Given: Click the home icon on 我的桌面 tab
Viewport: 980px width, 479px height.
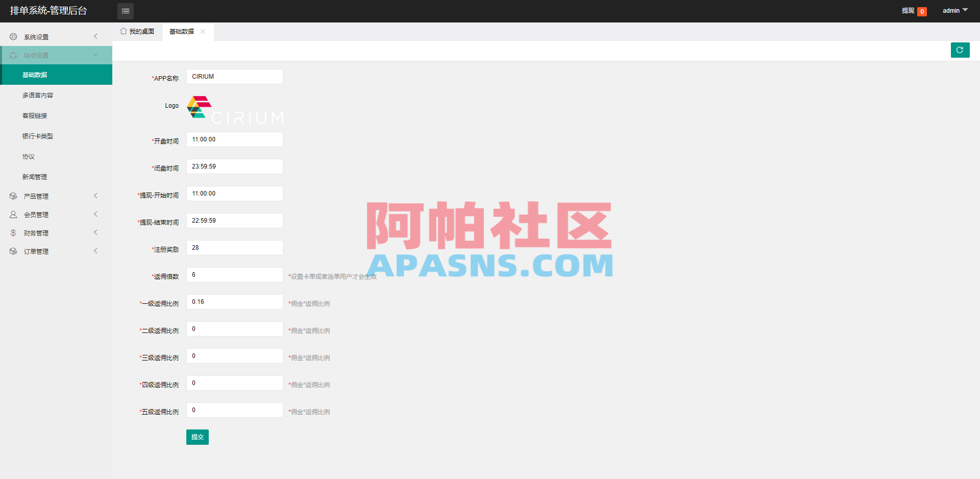Looking at the screenshot, I should (x=122, y=31).
